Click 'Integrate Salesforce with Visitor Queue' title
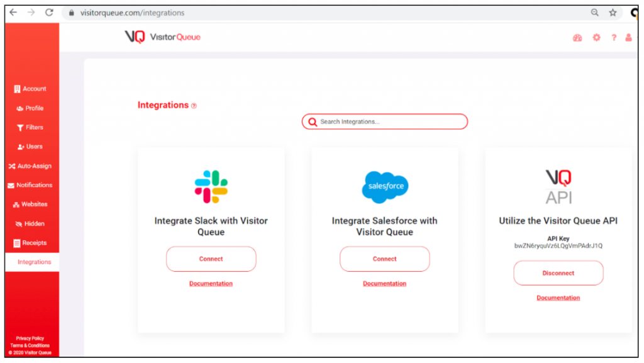This screenshot has height=363, width=644. (385, 226)
